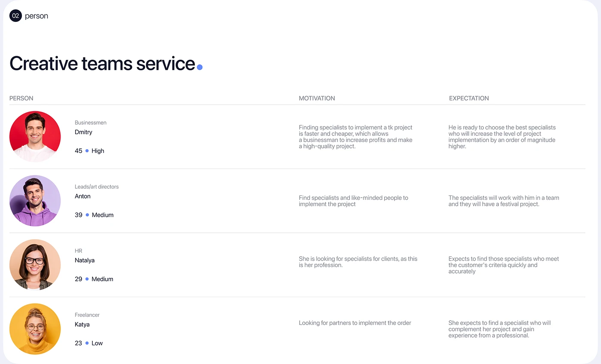Select the name Anton

[x=82, y=196]
